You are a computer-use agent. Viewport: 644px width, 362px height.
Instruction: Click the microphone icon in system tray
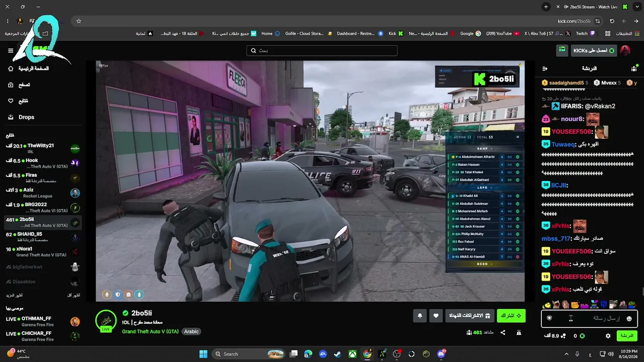coord(577,354)
